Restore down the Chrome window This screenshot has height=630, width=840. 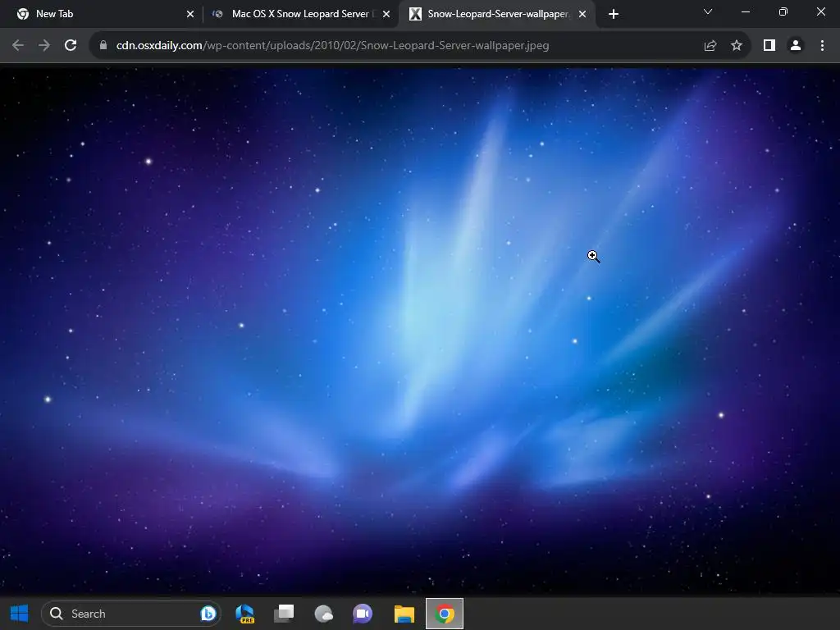coord(783,11)
